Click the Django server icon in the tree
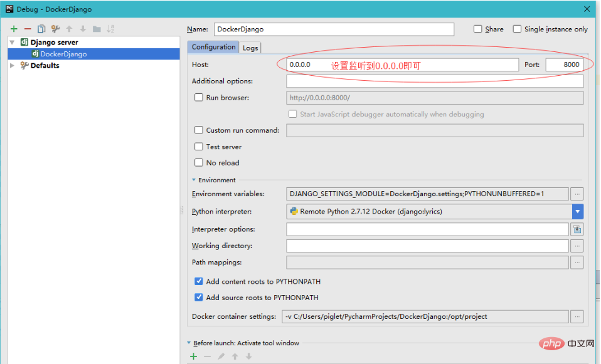 [x=24, y=42]
